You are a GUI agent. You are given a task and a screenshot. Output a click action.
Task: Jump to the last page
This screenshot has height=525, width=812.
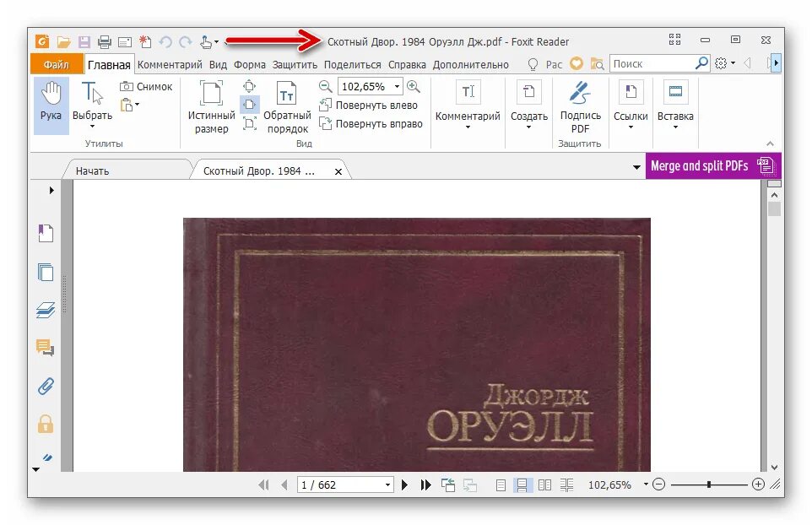coord(425,484)
